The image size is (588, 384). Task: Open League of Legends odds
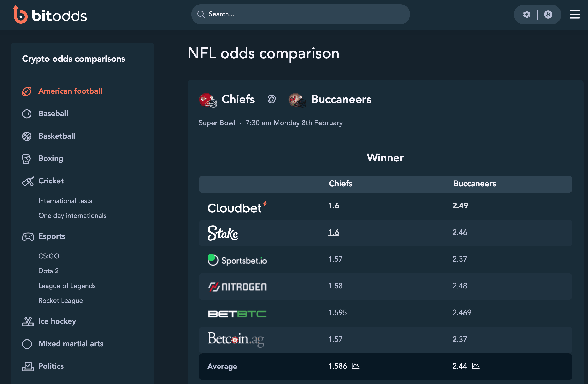click(x=67, y=286)
